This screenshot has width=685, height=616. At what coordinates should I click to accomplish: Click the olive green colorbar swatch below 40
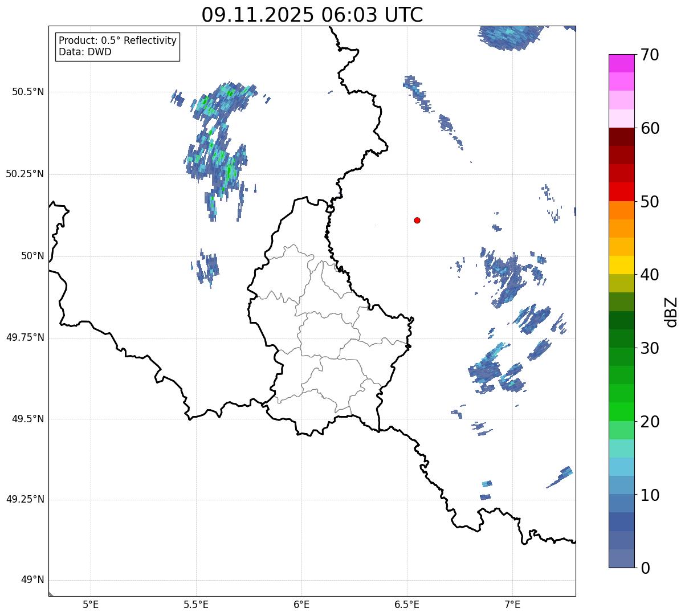tap(621, 283)
